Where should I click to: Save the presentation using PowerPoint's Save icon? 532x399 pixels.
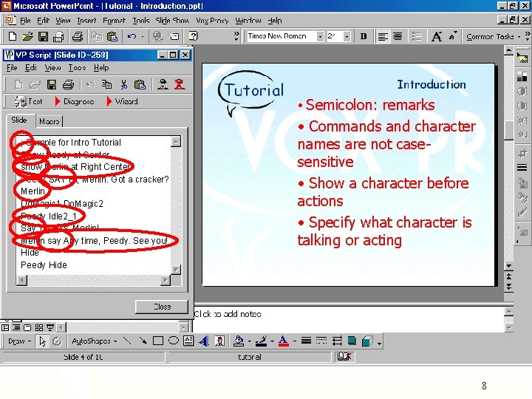[43, 36]
